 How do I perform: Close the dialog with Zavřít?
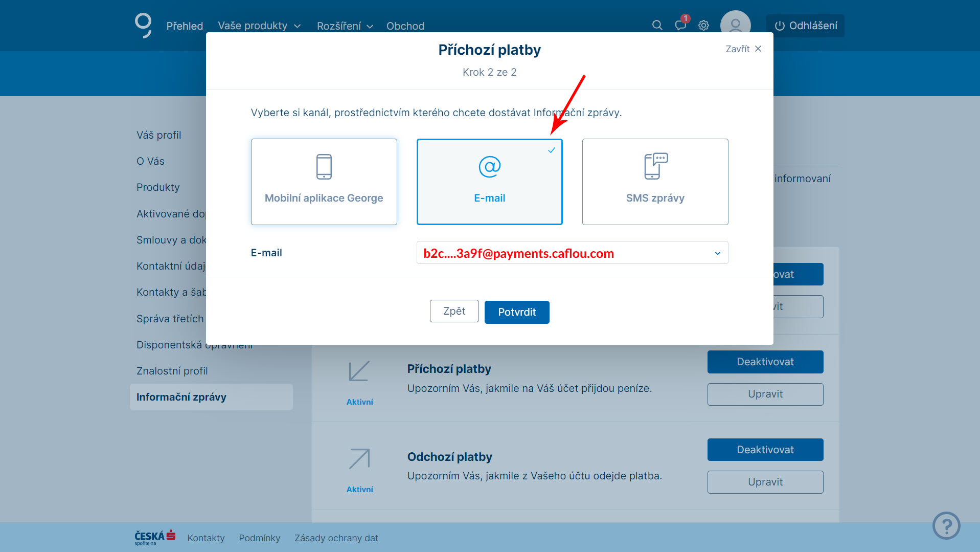coord(743,49)
